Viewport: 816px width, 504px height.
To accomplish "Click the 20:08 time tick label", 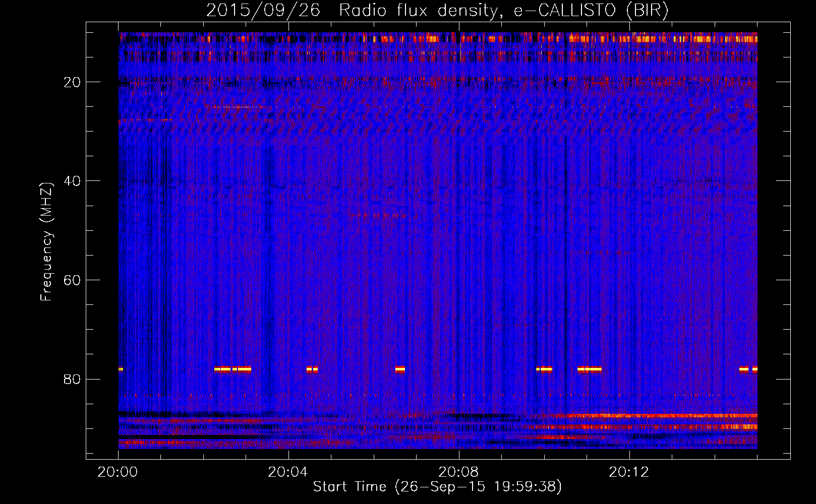I will (458, 472).
